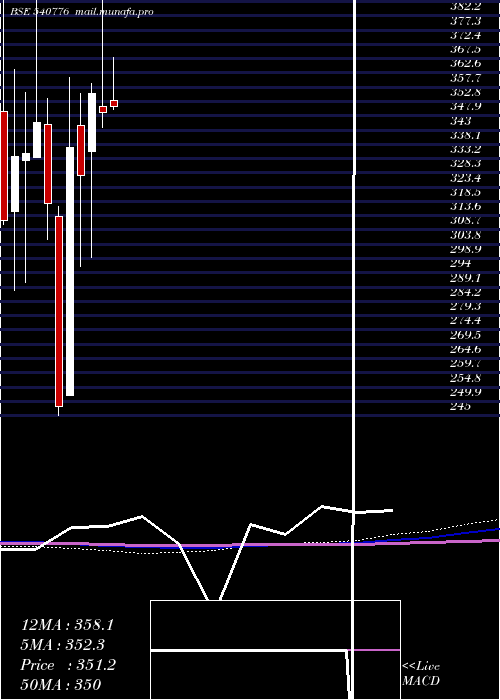Click the last small red candlestick near 347.9

pos(114,104)
